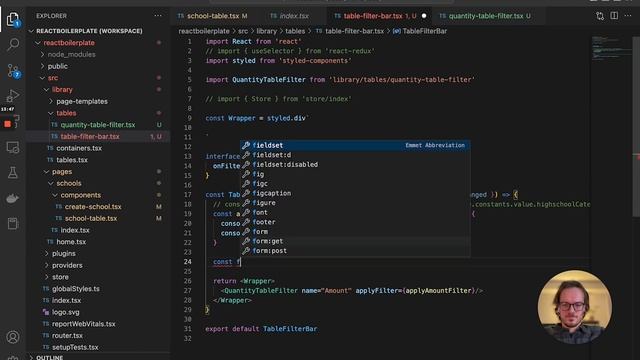The width and height of the screenshot is (640, 360).
Task: Open Explorer more actions ellipsis
Action: tap(158, 16)
